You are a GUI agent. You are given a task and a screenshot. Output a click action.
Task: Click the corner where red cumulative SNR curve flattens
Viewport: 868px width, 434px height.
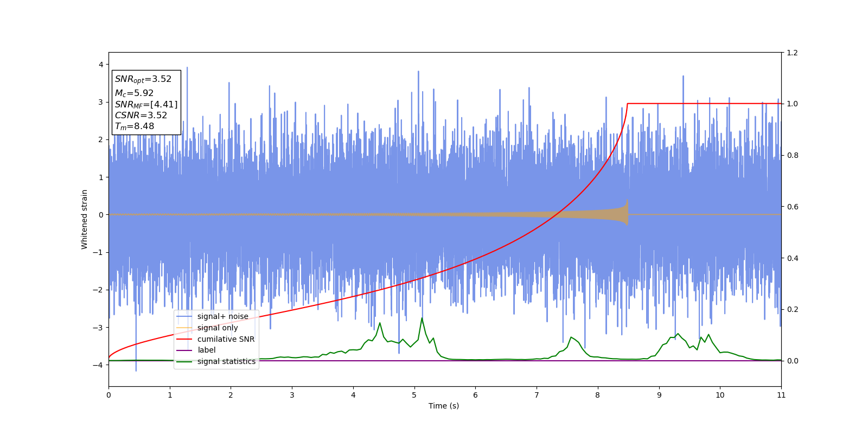coord(628,104)
